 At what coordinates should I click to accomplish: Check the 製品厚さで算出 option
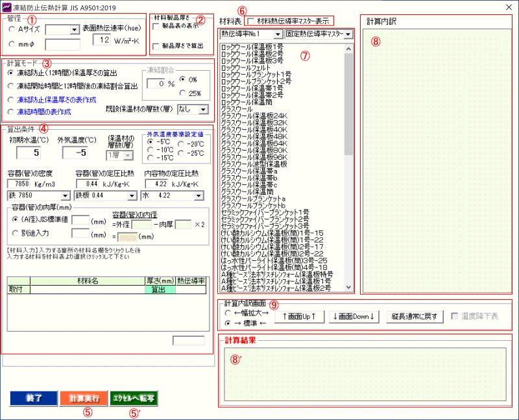[156, 46]
